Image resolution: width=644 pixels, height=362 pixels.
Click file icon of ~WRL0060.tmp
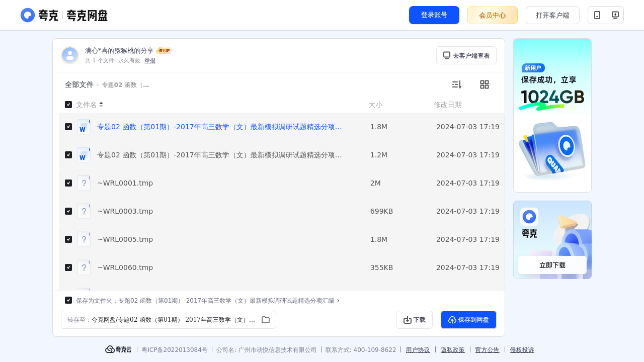tap(84, 267)
